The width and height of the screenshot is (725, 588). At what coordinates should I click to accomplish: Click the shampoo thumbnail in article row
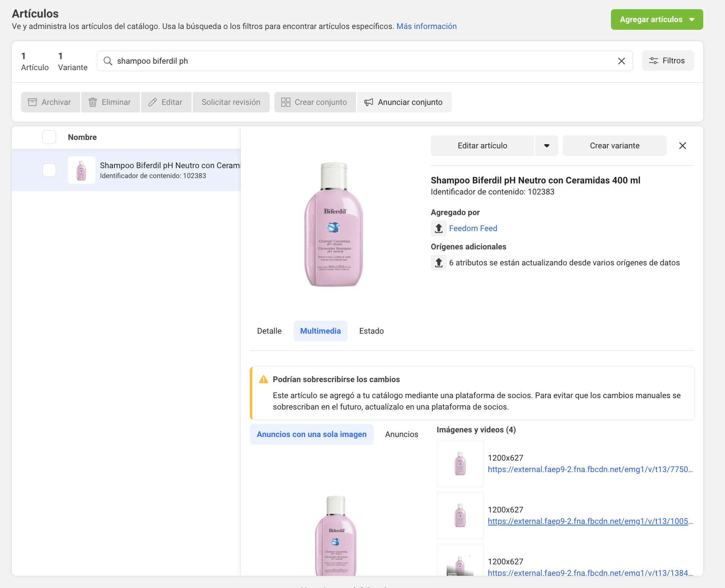pos(81,170)
